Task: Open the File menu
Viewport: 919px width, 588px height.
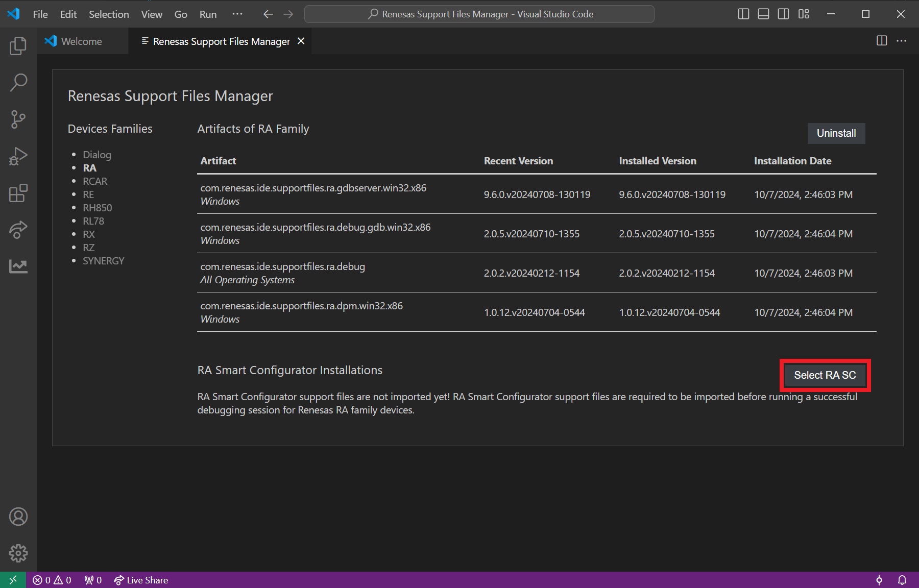Action: pyautogui.click(x=40, y=14)
